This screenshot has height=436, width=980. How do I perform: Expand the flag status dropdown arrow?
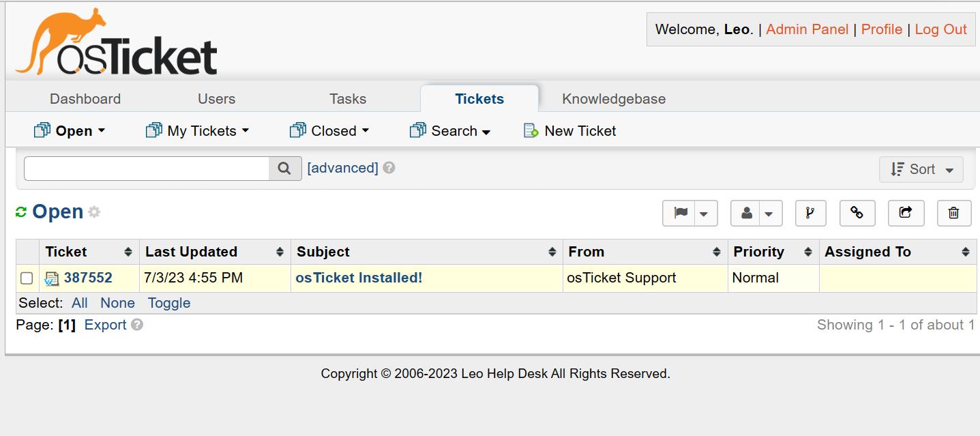click(x=704, y=214)
